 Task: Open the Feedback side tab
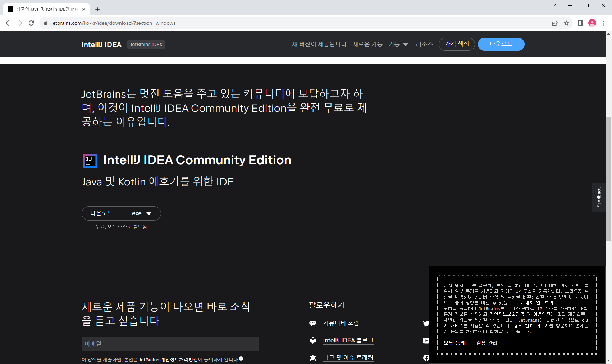click(599, 197)
